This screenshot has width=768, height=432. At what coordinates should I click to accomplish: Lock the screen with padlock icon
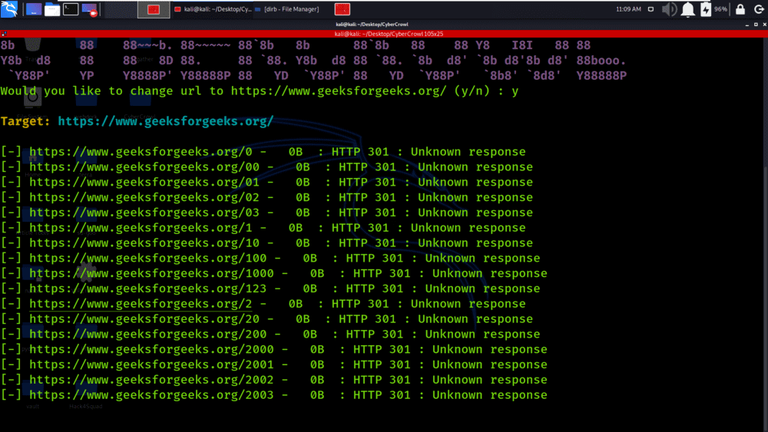click(x=740, y=9)
